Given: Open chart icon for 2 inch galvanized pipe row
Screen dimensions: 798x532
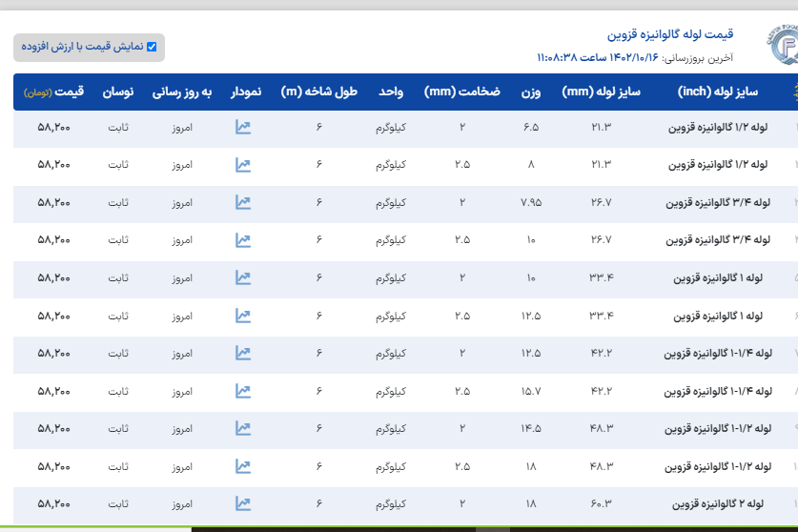Looking at the screenshot, I should pyautogui.click(x=243, y=503).
